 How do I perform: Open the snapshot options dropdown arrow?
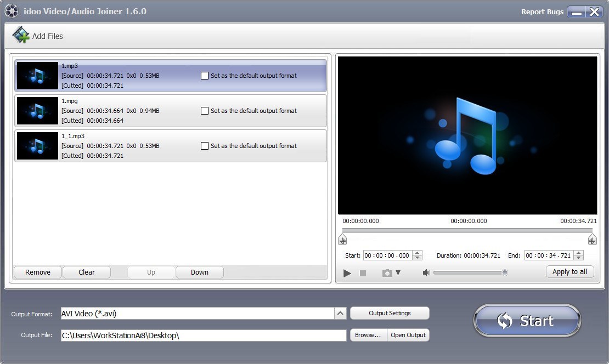tap(395, 272)
